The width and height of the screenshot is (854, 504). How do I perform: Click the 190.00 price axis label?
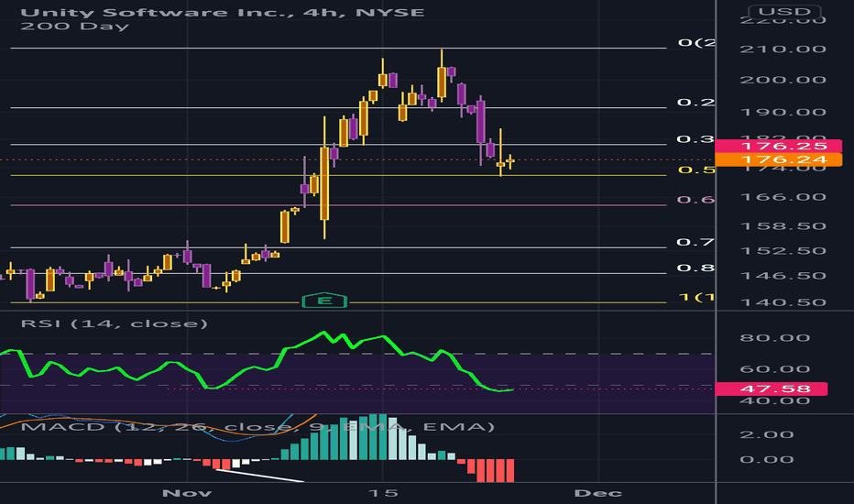[x=783, y=113]
